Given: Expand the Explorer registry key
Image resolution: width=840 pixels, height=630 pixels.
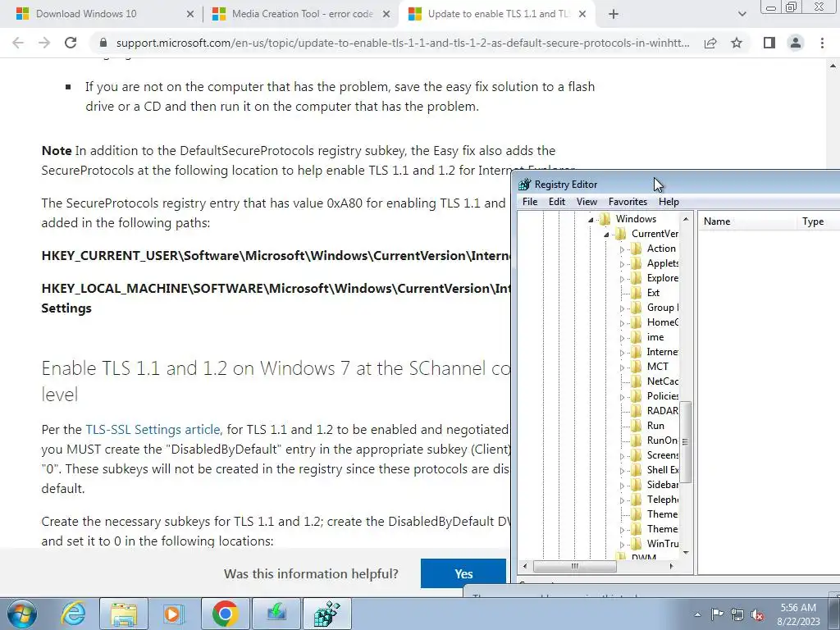Looking at the screenshot, I should [x=622, y=279].
